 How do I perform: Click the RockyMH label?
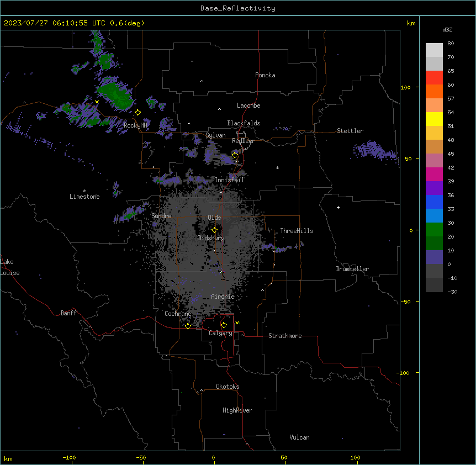(x=135, y=125)
